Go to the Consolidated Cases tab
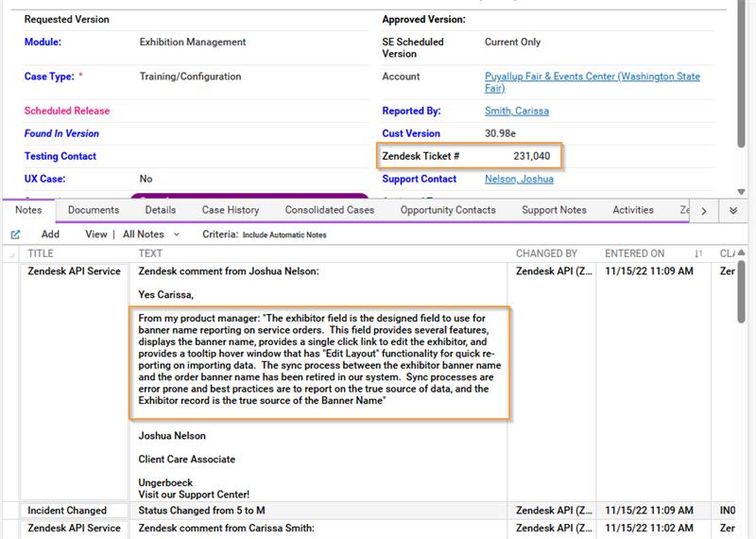This screenshot has height=539, width=756. point(329,210)
